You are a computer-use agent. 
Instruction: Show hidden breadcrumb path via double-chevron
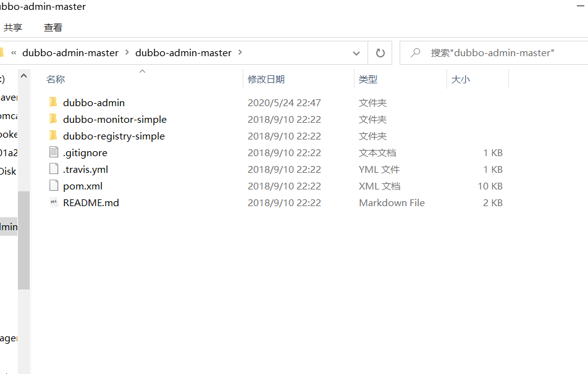click(x=14, y=53)
